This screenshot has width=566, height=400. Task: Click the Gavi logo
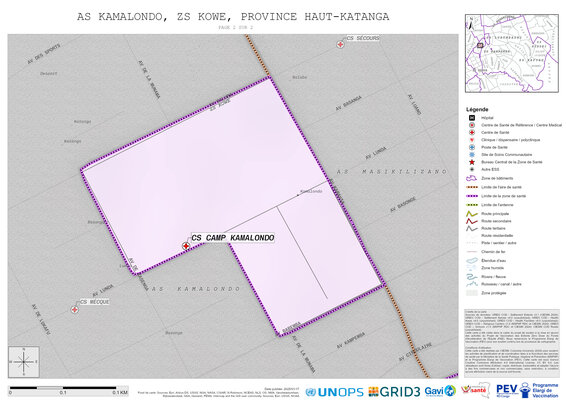tap(440, 391)
